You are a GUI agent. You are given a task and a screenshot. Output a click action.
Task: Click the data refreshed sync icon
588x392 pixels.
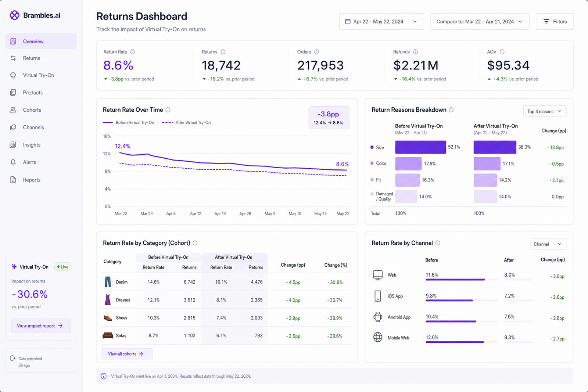pyautogui.click(x=13, y=358)
